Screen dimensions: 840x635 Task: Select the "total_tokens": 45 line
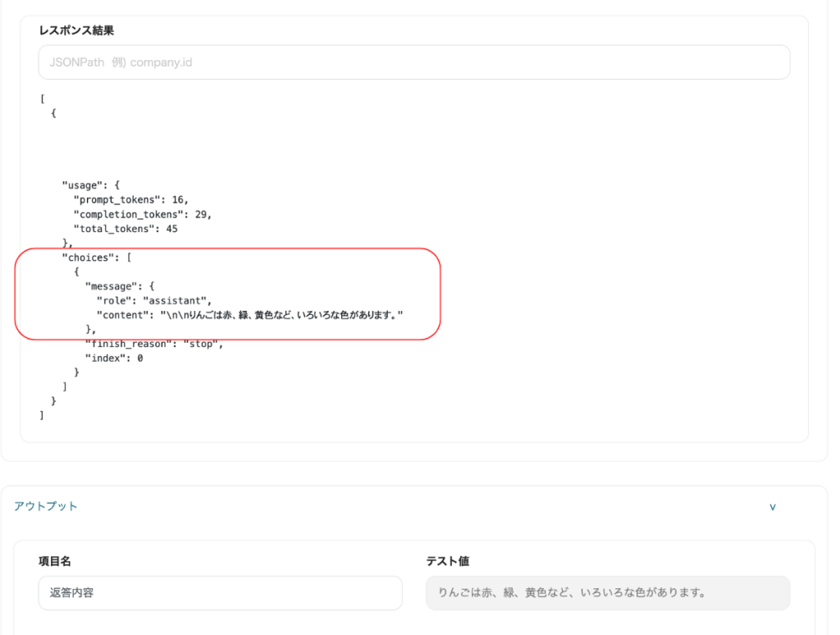(126, 229)
